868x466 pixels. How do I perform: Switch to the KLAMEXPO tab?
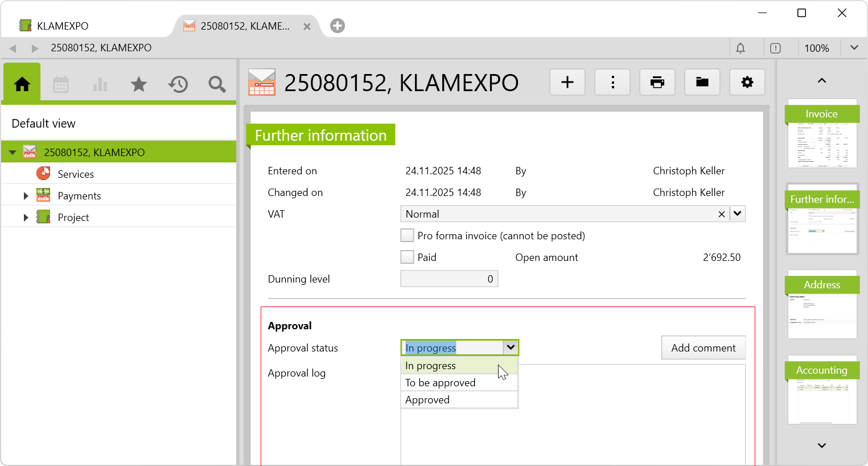pos(63,26)
